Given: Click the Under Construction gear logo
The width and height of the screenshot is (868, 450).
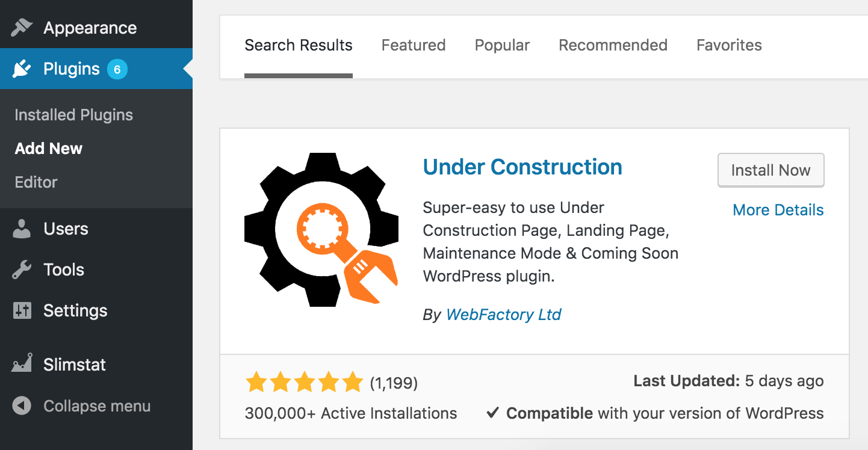Looking at the screenshot, I should coord(321,229).
